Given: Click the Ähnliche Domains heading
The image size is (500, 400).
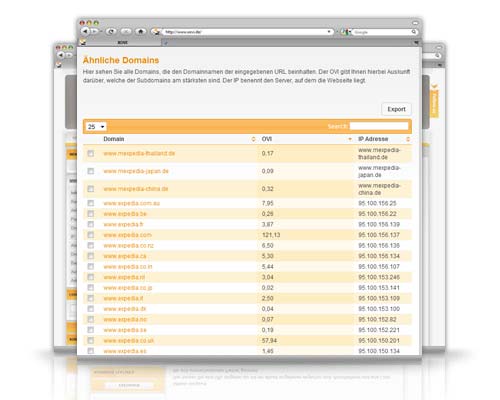Looking at the screenshot, I should click(x=121, y=60).
